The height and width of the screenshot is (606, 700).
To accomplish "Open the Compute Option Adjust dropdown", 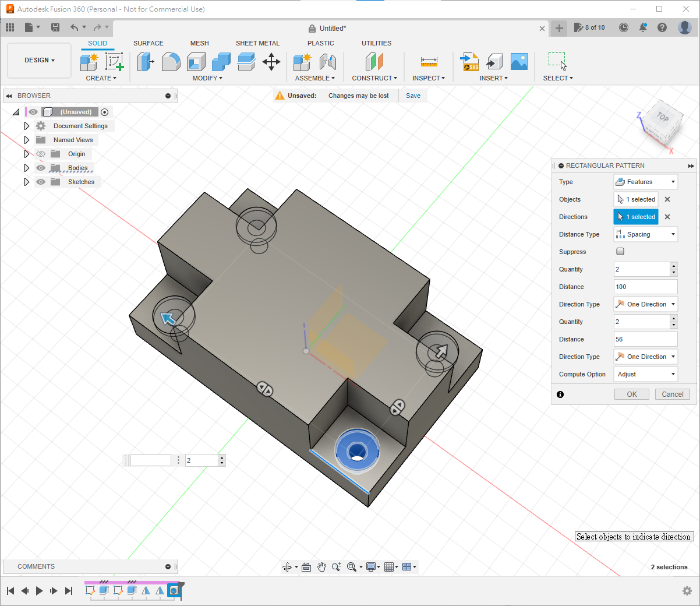I will tap(645, 374).
